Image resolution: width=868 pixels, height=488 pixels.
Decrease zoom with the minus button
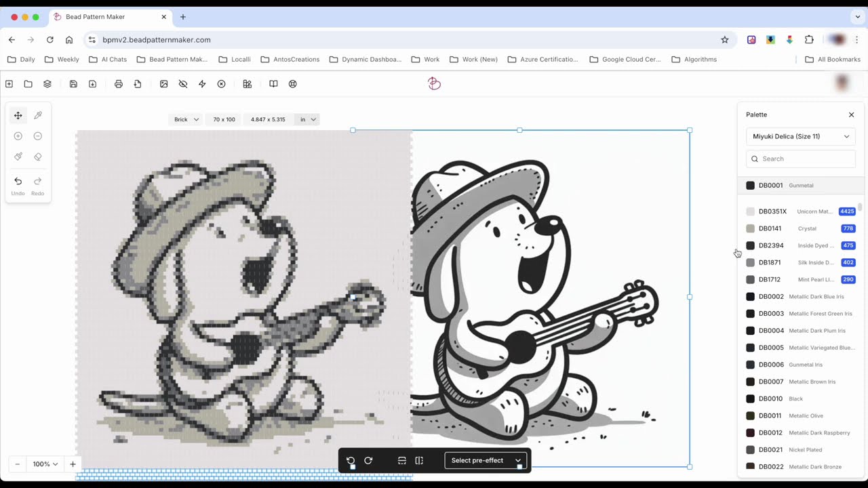(18, 464)
